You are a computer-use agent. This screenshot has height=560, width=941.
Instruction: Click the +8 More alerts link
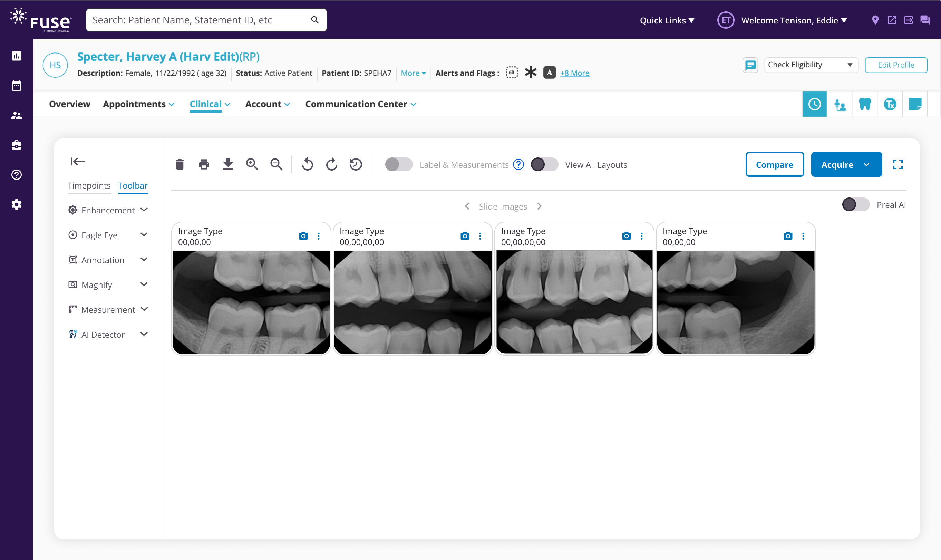coord(574,73)
